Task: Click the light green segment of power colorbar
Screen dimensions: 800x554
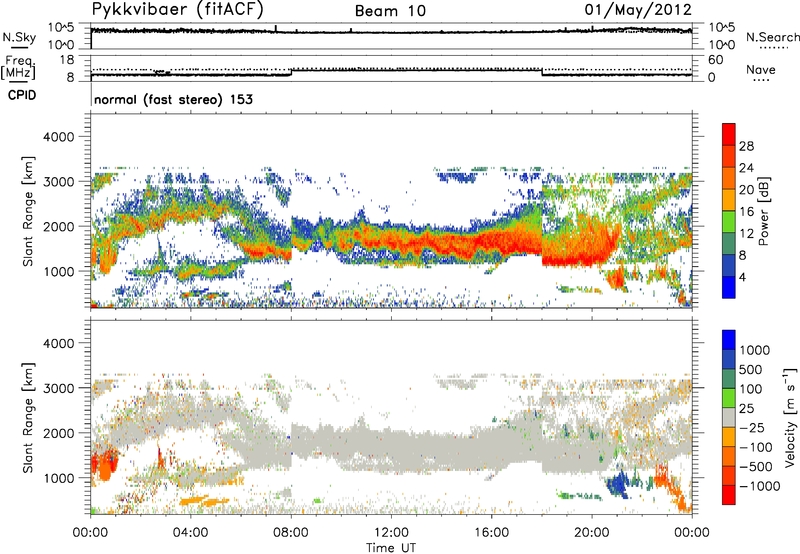Action: 729,222
